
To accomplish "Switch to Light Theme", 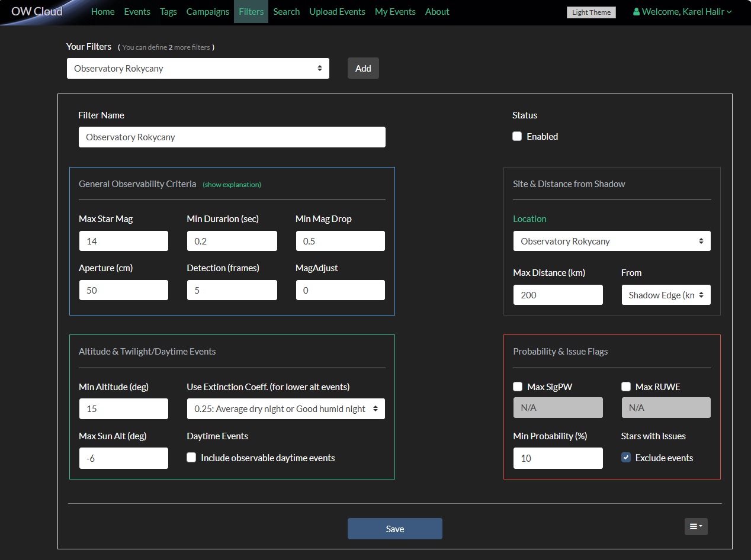I will point(591,12).
